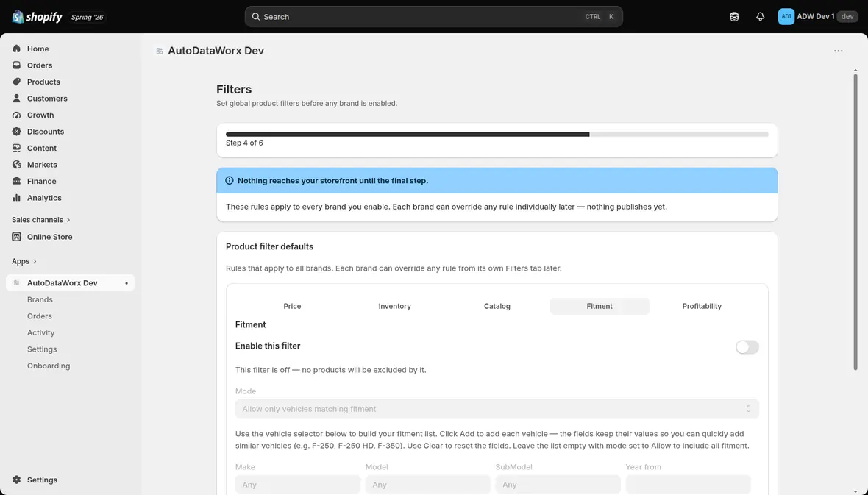Open app Settings submenu item
The height and width of the screenshot is (495, 868).
42,349
